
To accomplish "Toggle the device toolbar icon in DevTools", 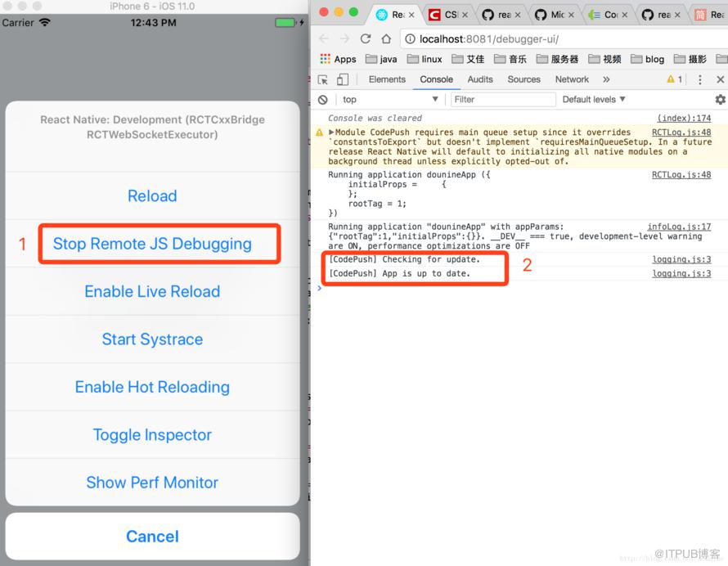I will click(343, 80).
